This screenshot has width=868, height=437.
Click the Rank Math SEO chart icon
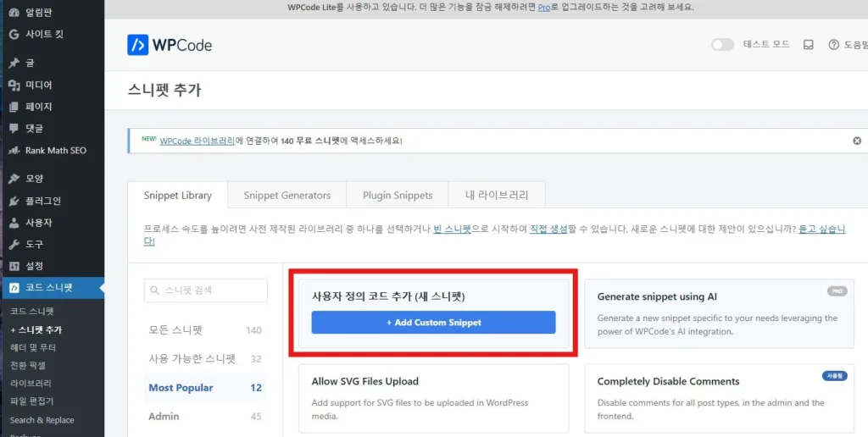pyautogui.click(x=14, y=151)
